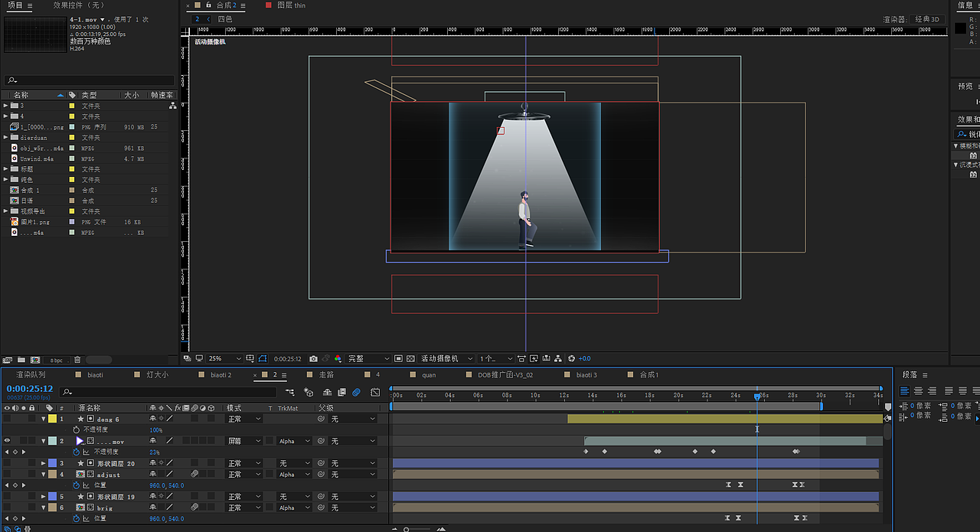Enable motion blur switch in timeline header
The width and height of the screenshot is (980, 532).
357,392
